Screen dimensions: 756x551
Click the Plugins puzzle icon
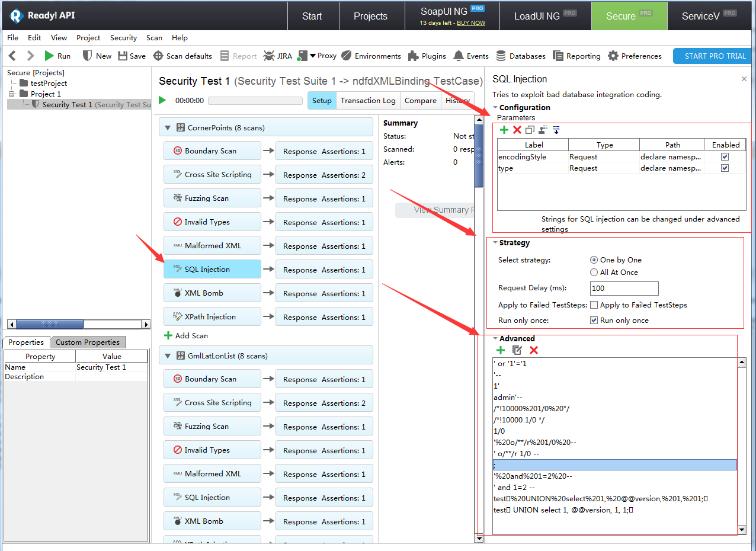[x=414, y=56]
